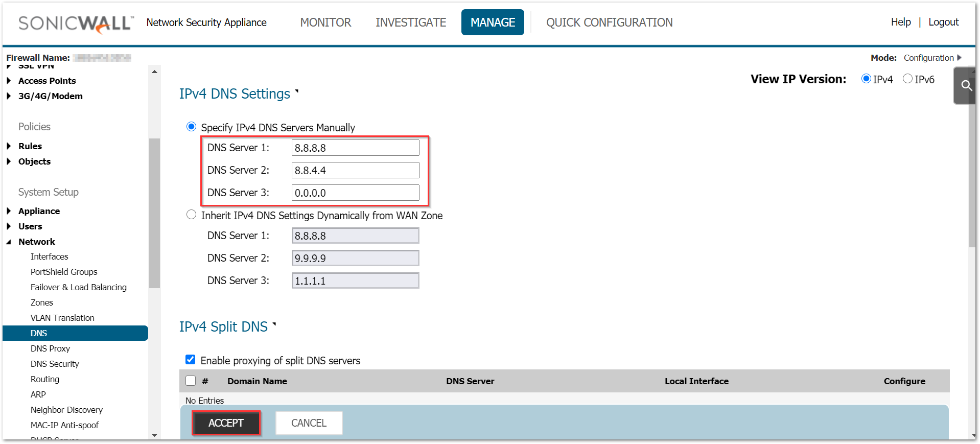Click the ACCEPT button

click(226, 423)
